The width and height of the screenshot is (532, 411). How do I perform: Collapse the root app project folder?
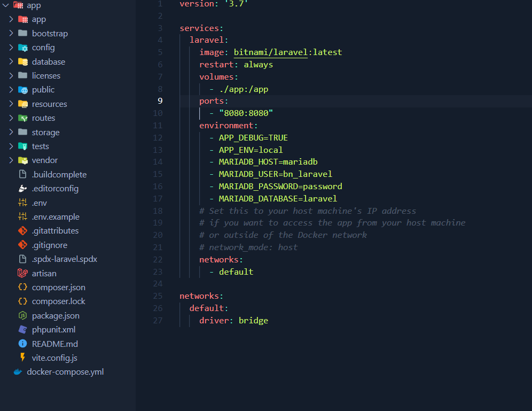pyautogui.click(x=4, y=5)
